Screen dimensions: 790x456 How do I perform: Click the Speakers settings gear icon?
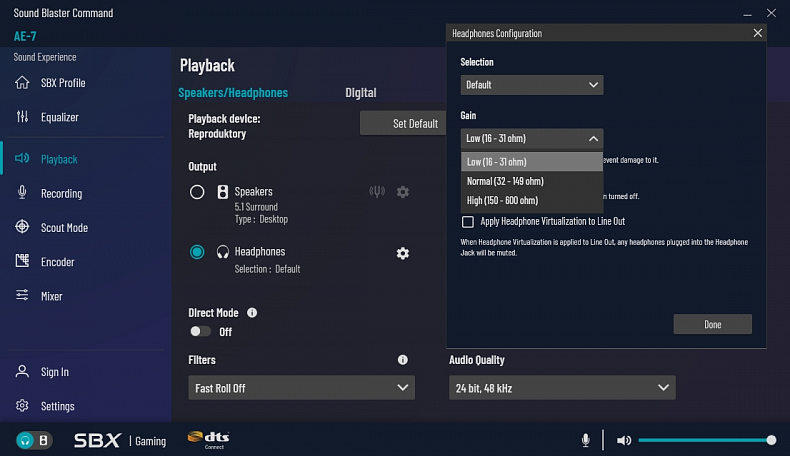402,192
